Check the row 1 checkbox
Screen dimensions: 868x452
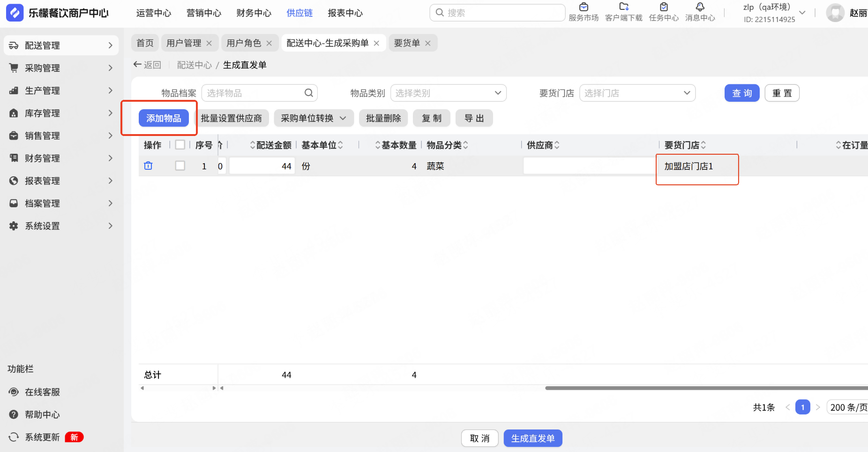click(x=180, y=166)
